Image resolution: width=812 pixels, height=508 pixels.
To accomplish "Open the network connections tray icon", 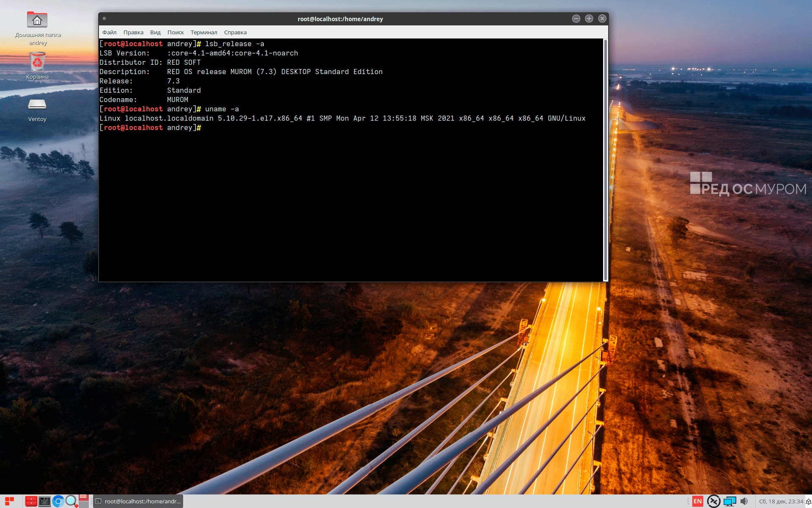I will tap(729, 501).
